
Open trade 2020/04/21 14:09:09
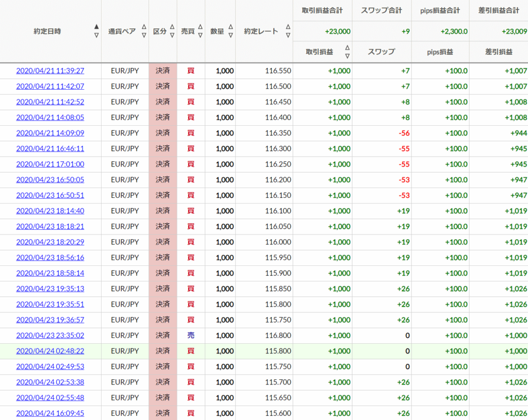pyautogui.click(x=50, y=133)
